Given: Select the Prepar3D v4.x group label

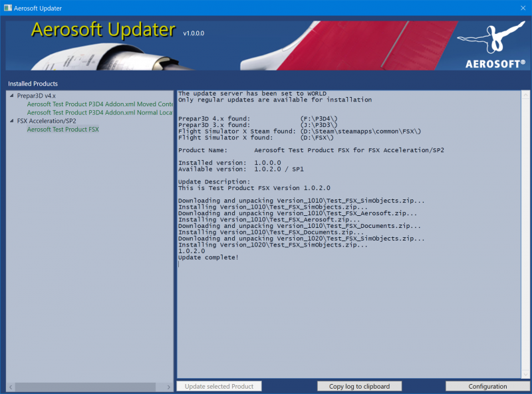Looking at the screenshot, I should click(37, 96).
